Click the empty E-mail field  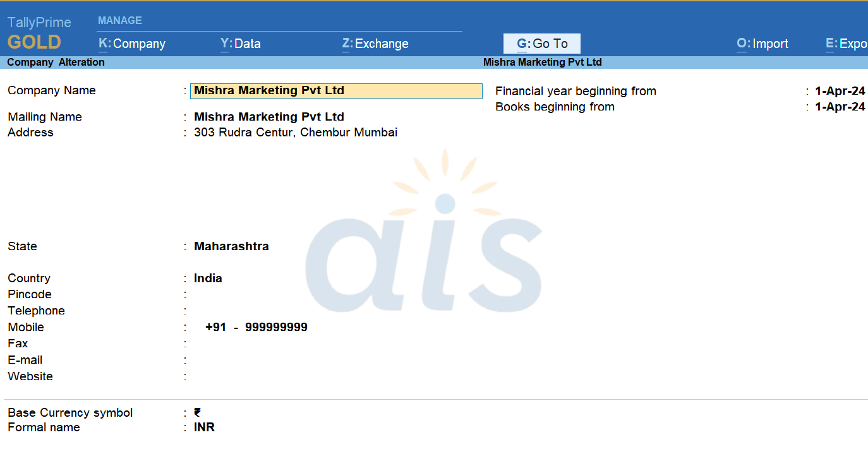[253, 360]
